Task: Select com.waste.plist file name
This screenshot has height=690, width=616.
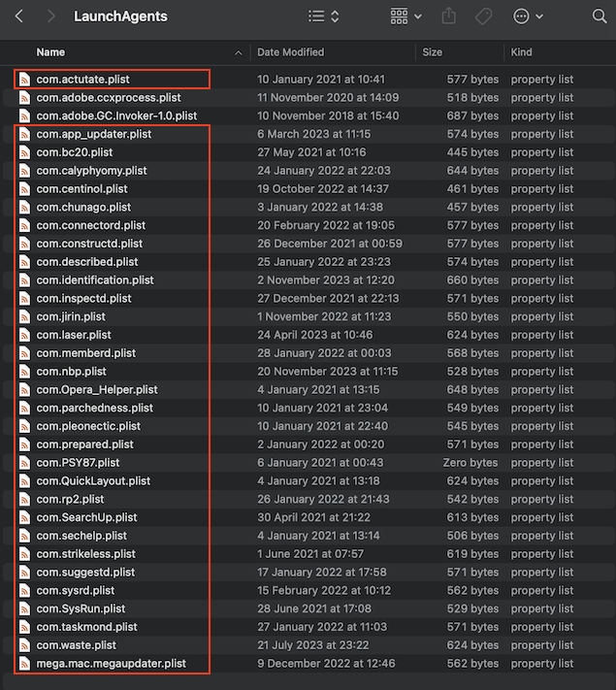Action: (76, 645)
